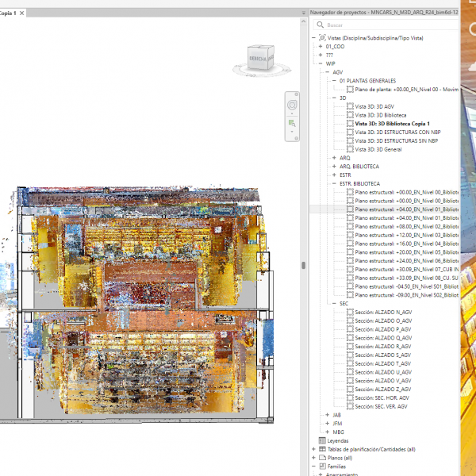Viewport: 476px width, 476px height.
Task: Click the Vistas root node icon
Action: coord(323,37)
